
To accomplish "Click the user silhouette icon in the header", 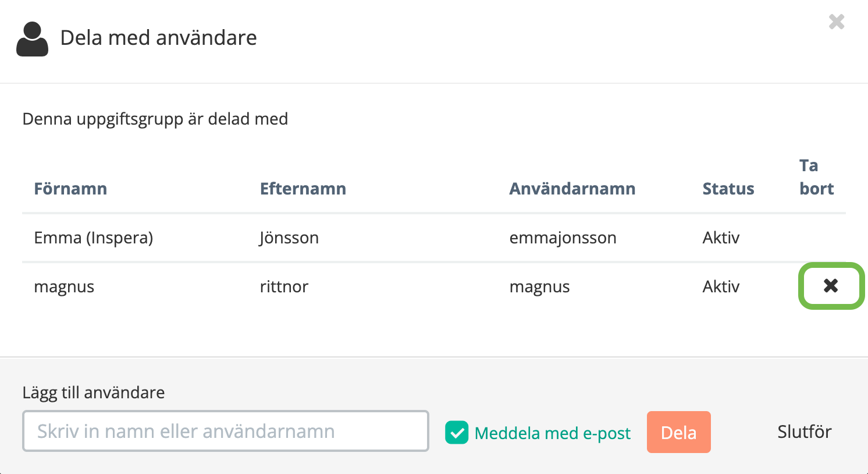I will (32, 39).
